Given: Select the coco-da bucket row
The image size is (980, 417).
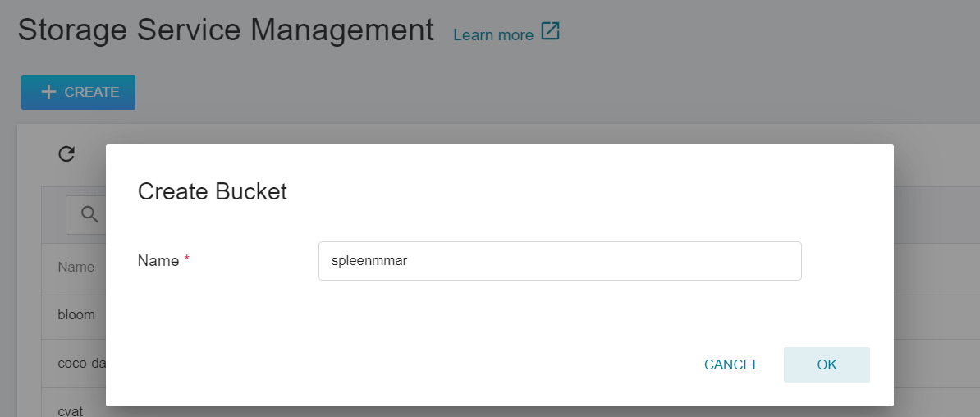Looking at the screenshot, I should click(80, 363).
